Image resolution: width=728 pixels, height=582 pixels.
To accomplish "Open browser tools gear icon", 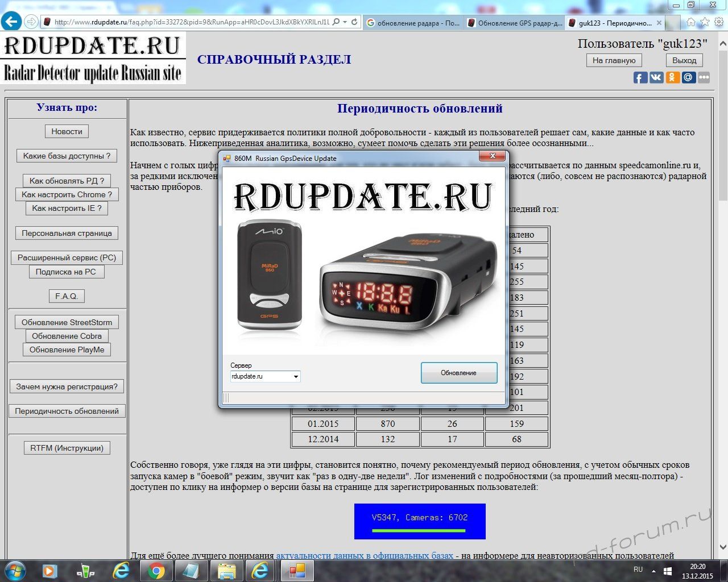I will point(718,22).
